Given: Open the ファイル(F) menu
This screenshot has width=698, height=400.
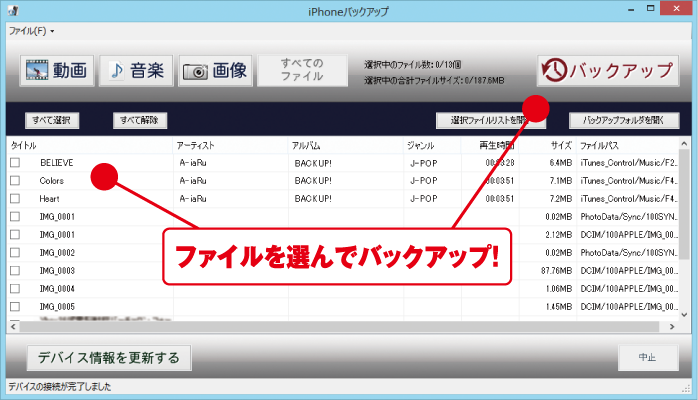Looking at the screenshot, I should coord(31,31).
